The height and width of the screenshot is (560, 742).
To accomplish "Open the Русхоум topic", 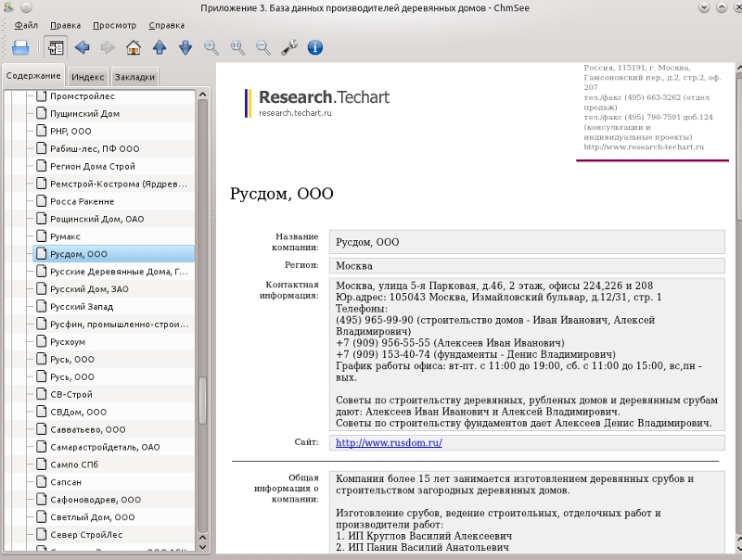I will [x=68, y=341].
